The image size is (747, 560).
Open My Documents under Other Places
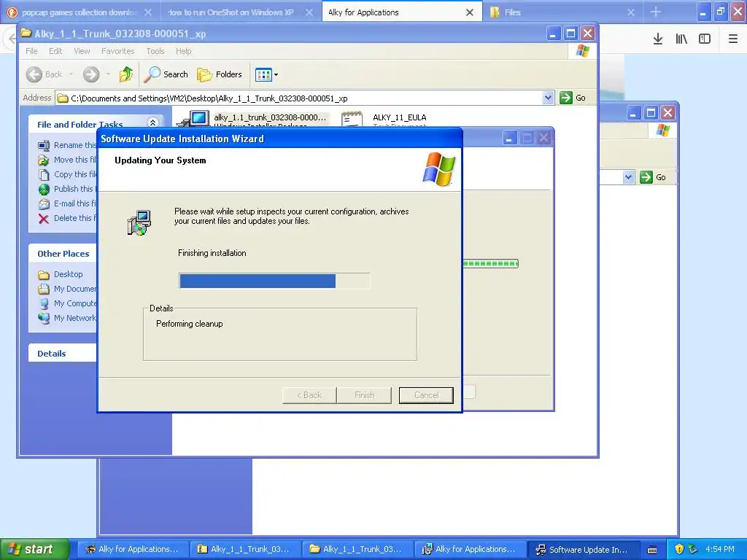point(75,289)
